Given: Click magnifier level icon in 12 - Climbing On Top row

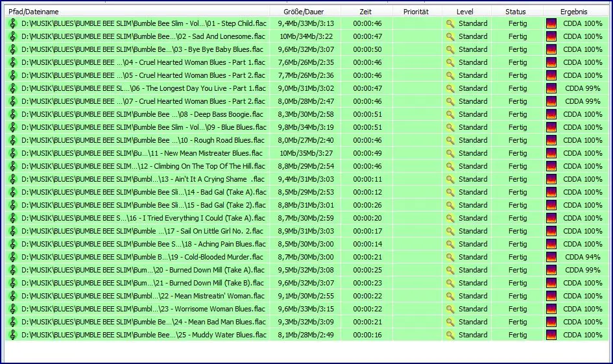Looking at the screenshot, I should pyautogui.click(x=450, y=166).
